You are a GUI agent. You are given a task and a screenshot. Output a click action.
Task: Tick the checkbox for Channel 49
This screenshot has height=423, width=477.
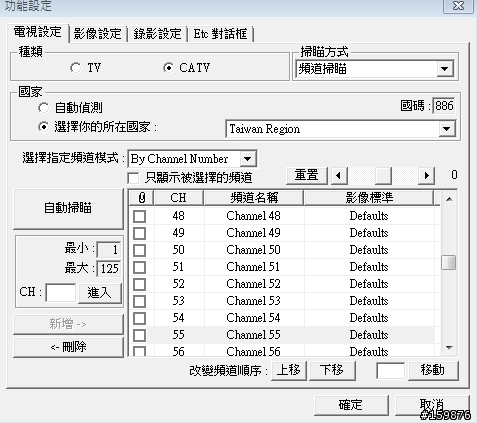[x=139, y=233]
